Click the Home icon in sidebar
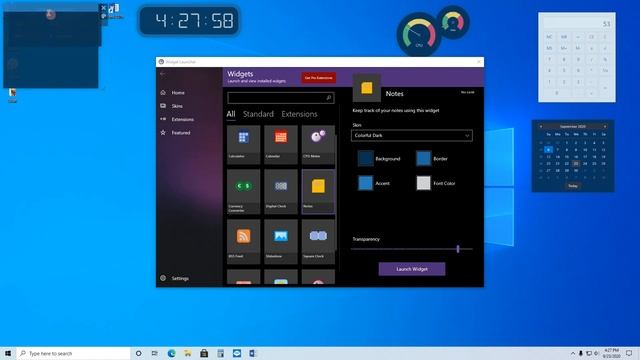 coord(163,93)
